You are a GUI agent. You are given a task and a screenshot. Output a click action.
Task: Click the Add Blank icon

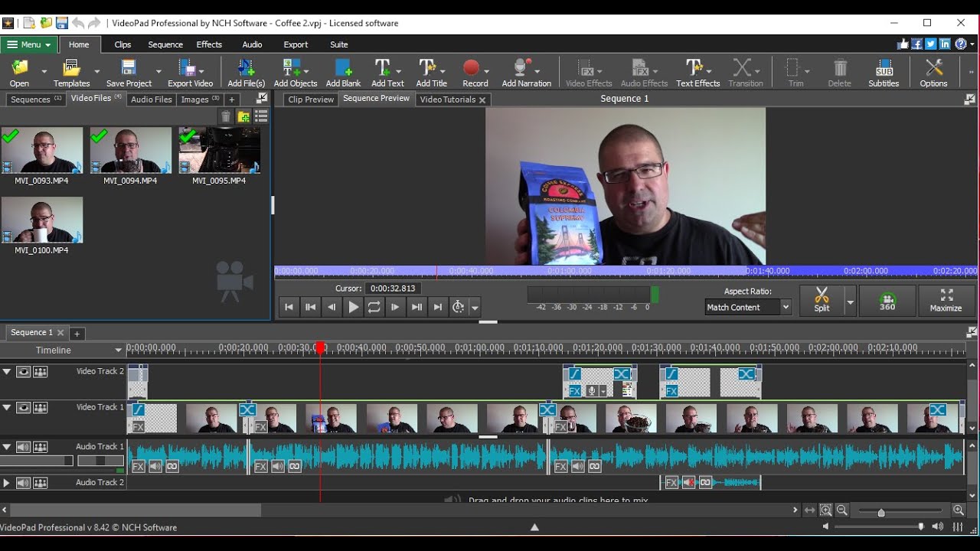click(343, 69)
